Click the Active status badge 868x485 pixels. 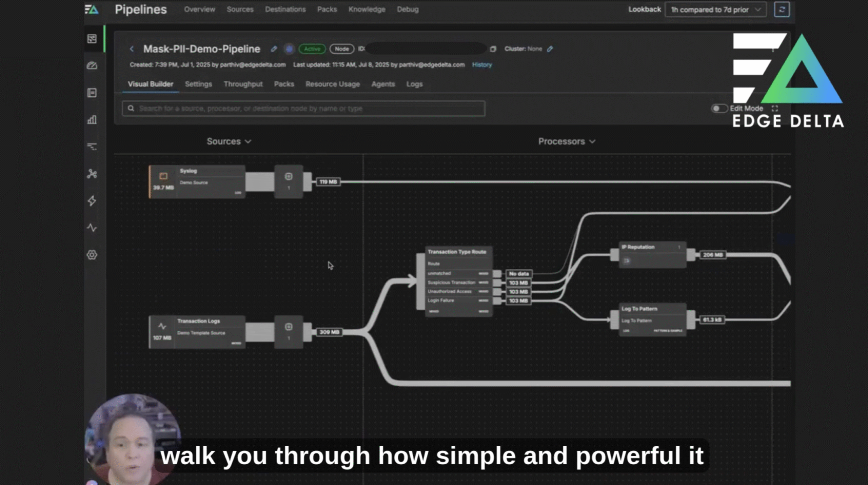[x=312, y=49]
